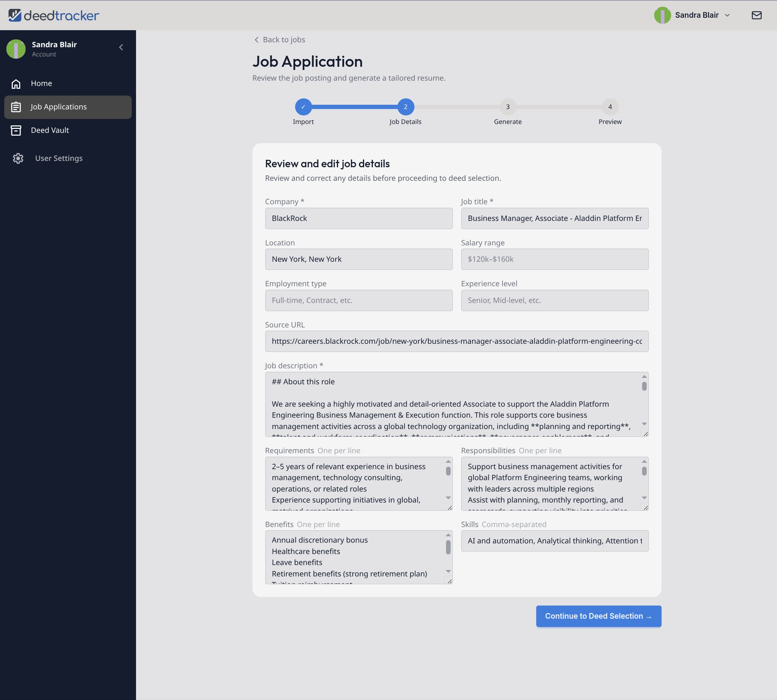The width and height of the screenshot is (777, 700).
Task: Click the Skills input field
Action: tap(555, 541)
